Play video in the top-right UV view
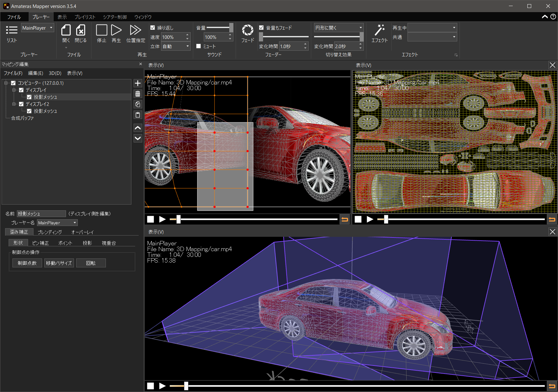The height and width of the screenshot is (392, 558). tap(370, 219)
